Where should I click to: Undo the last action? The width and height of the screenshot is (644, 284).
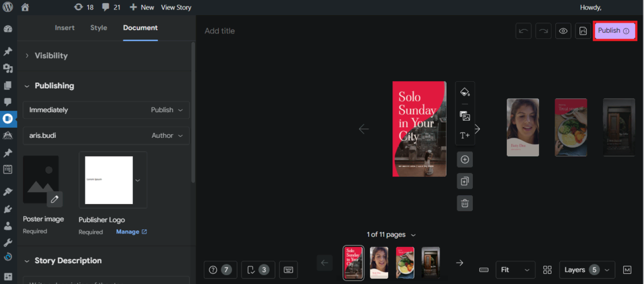pos(523,31)
